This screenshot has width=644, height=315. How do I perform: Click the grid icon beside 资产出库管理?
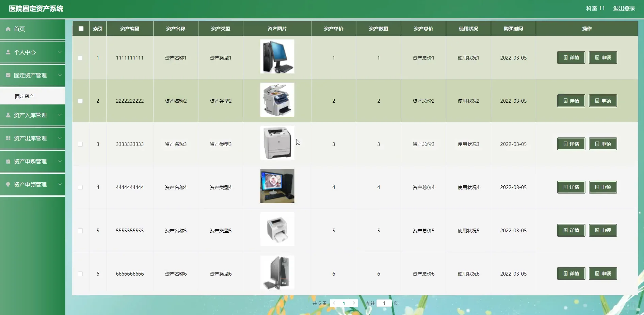8,138
